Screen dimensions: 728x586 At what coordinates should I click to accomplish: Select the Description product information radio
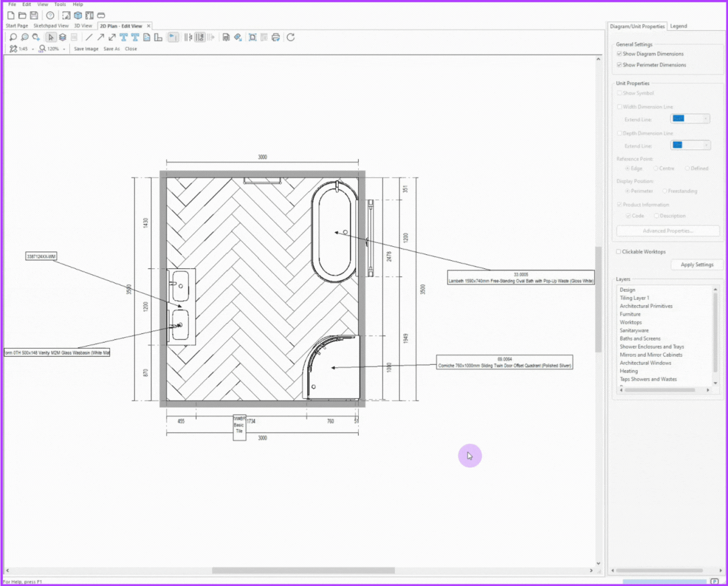tap(656, 215)
